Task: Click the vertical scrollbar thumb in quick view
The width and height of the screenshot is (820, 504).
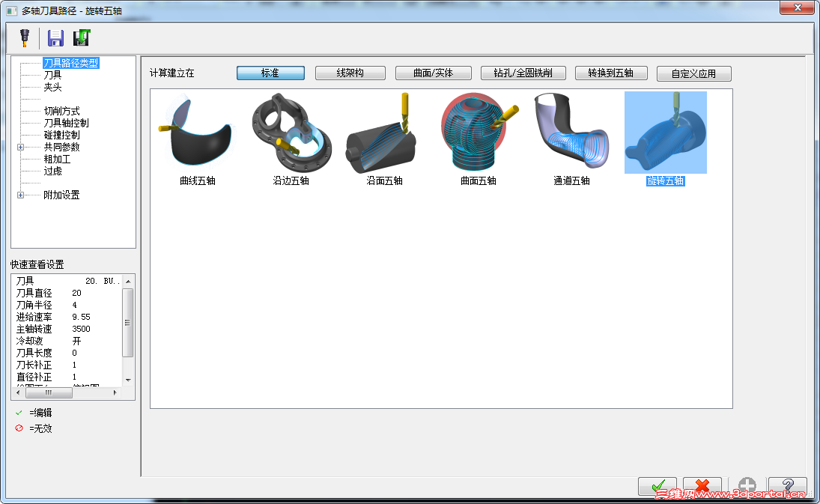Action: [x=127, y=323]
